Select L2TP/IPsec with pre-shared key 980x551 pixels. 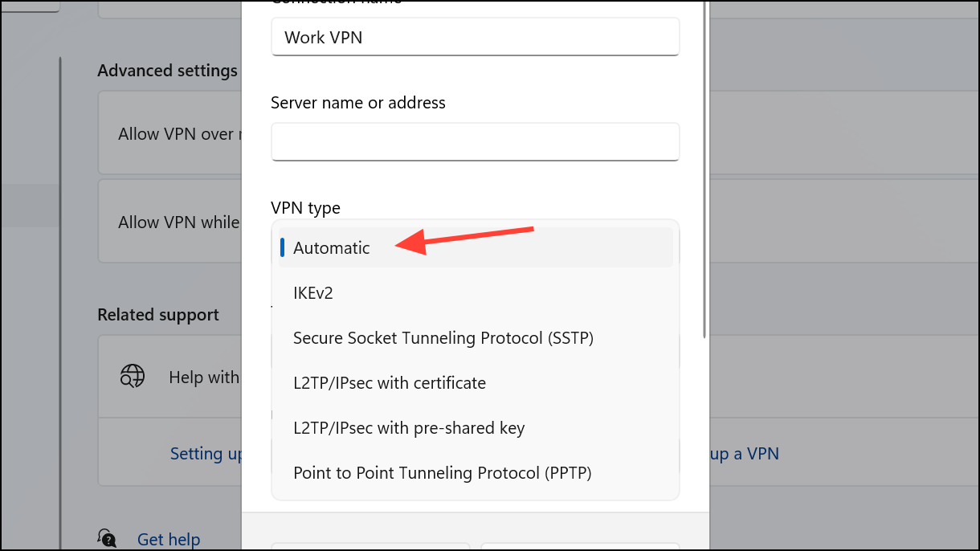(x=408, y=428)
